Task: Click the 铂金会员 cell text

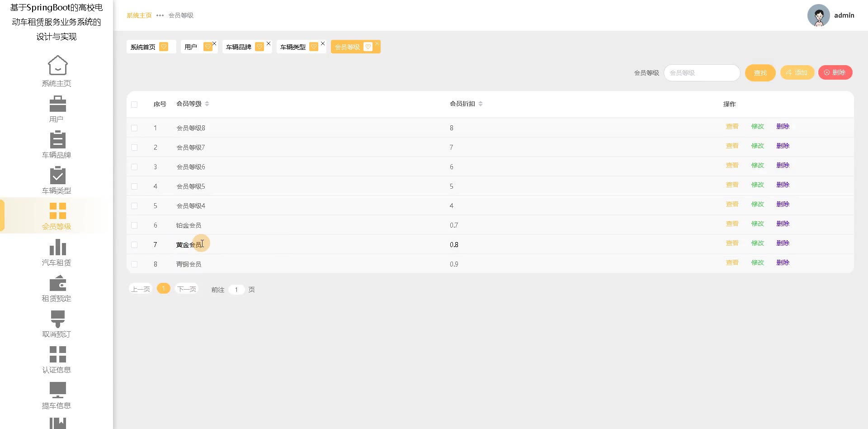Action: [189, 225]
